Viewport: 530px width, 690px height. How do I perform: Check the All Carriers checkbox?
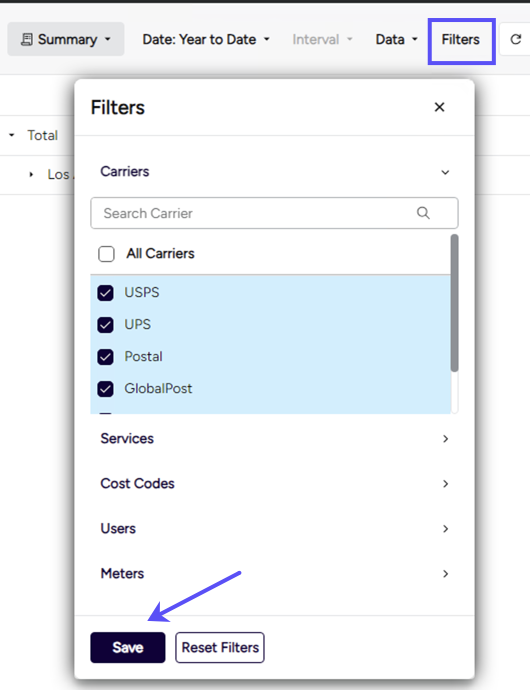(x=106, y=254)
